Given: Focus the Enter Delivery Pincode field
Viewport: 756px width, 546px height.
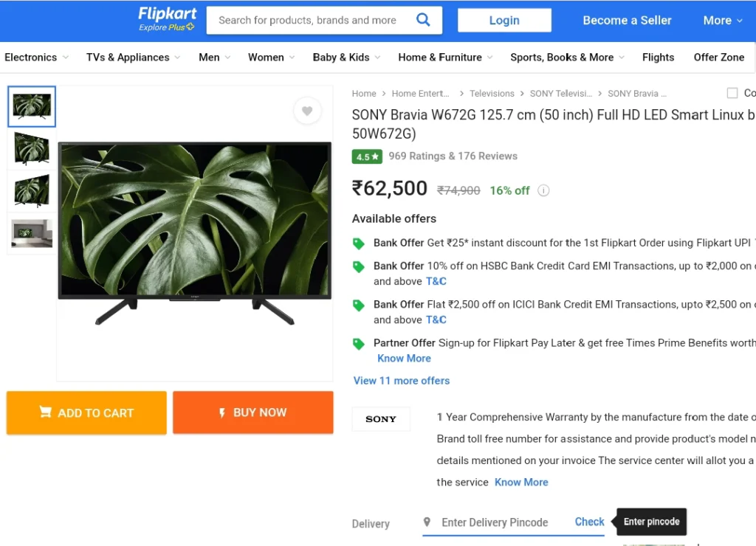Looking at the screenshot, I should click(x=494, y=522).
